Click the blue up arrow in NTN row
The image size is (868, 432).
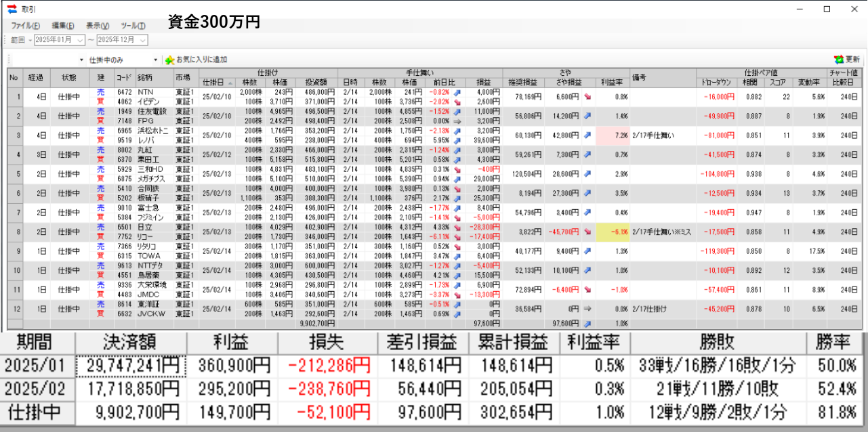tap(457, 92)
